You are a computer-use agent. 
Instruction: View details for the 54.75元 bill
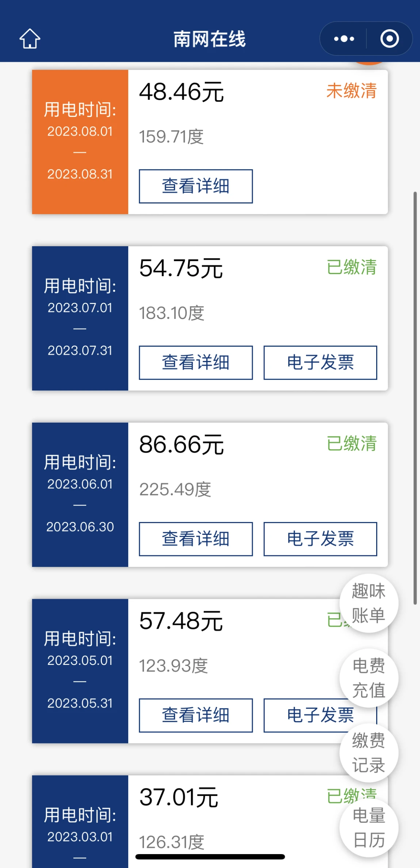196,362
